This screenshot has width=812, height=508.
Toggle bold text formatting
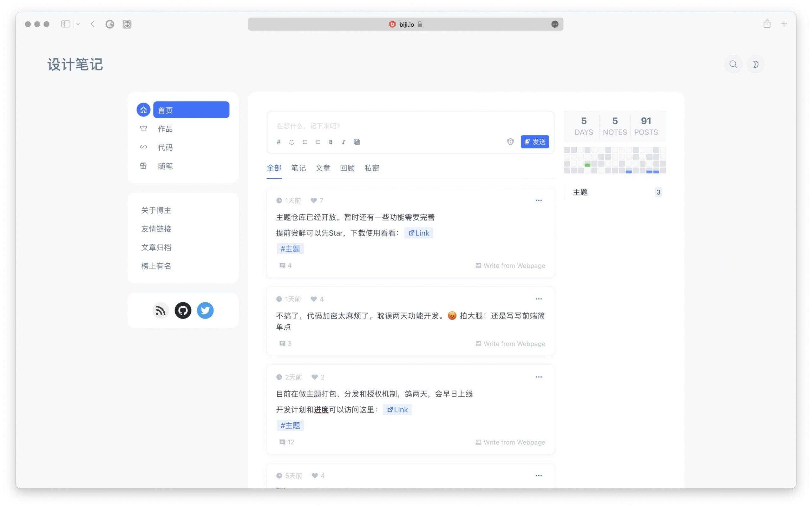coord(331,142)
